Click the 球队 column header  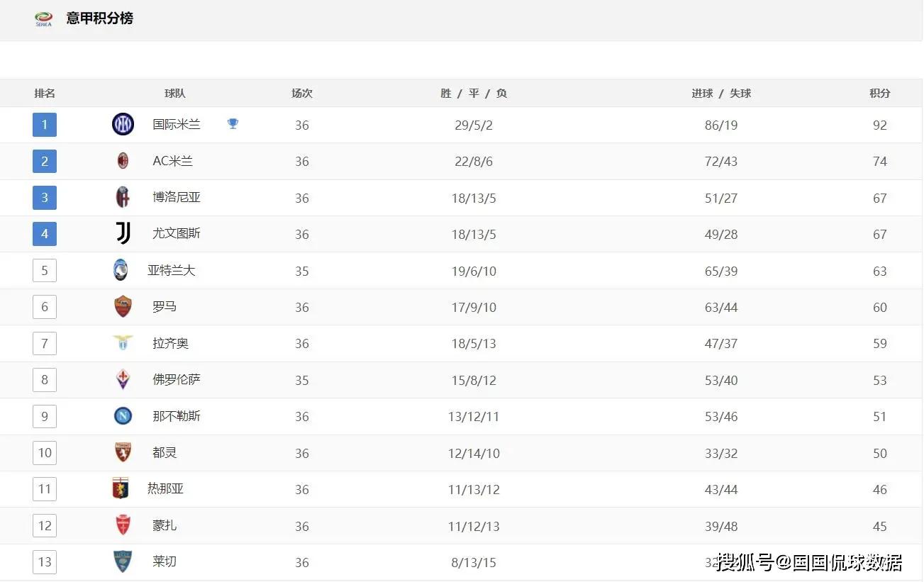pos(175,94)
